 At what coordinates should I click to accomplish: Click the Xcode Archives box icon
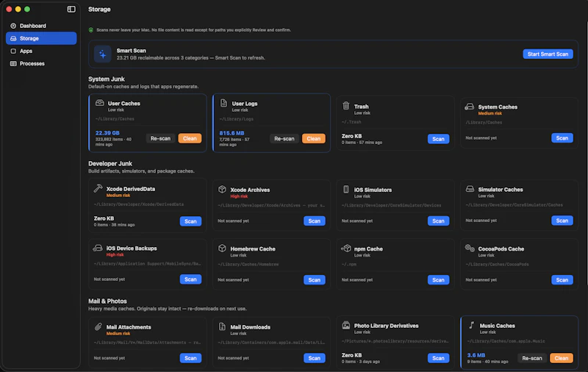[x=222, y=190]
